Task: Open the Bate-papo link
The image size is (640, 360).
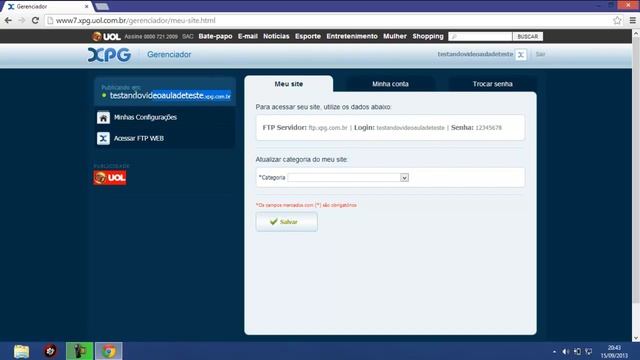Action: [215, 36]
